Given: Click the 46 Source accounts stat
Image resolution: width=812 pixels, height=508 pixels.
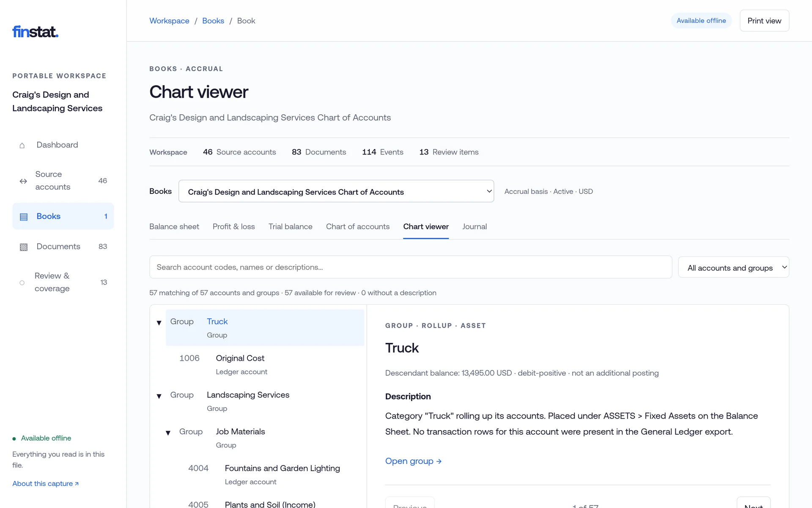Looking at the screenshot, I should pyautogui.click(x=239, y=152).
